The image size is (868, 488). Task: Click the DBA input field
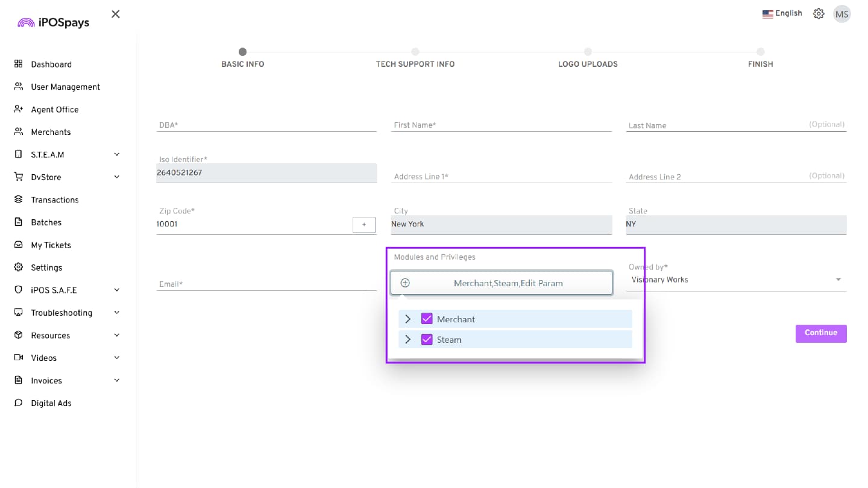point(266,125)
